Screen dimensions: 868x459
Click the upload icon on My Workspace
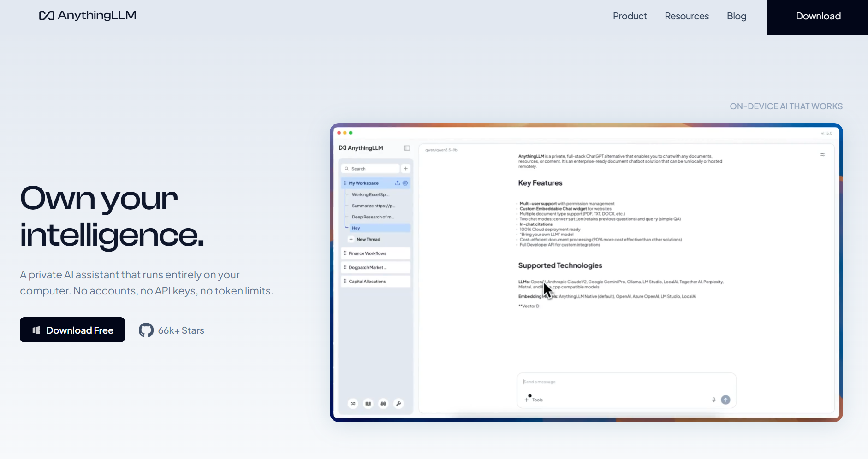pos(398,183)
